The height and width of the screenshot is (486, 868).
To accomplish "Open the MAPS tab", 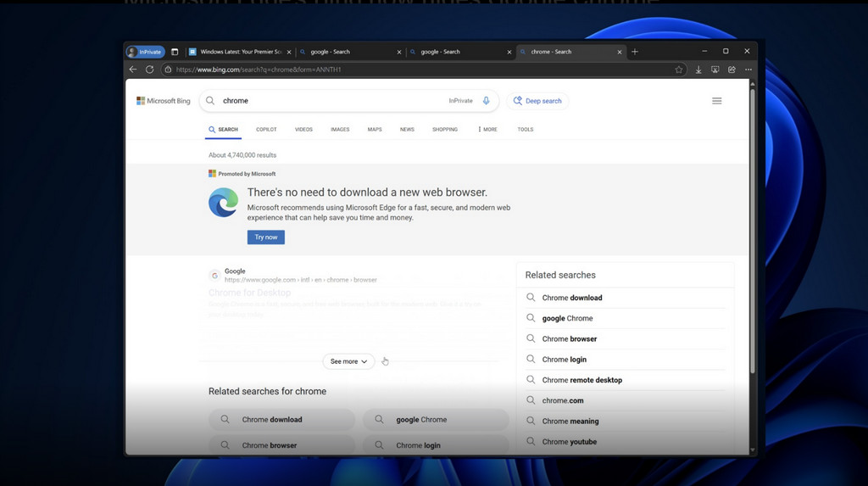I will click(375, 129).
